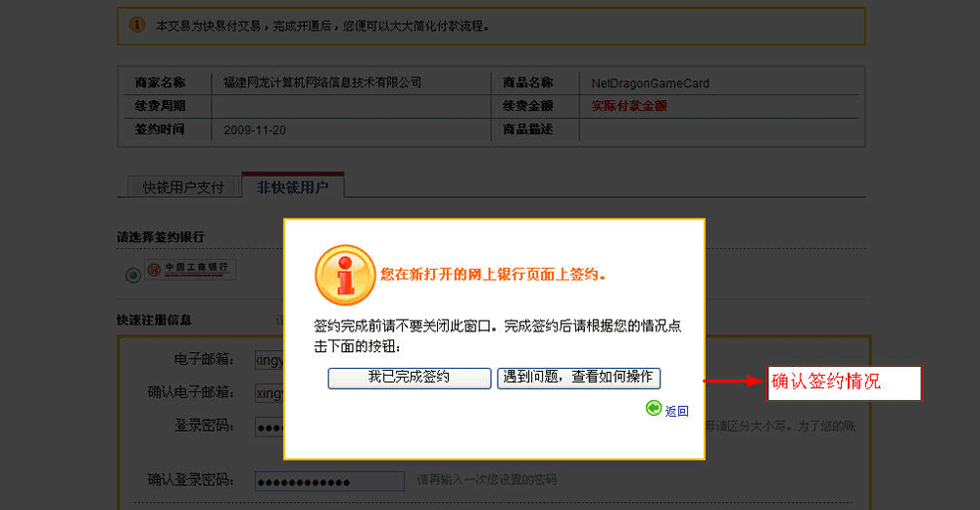
Task: Click the large orange info icon in the dialog
Action: tap(344, 275)
